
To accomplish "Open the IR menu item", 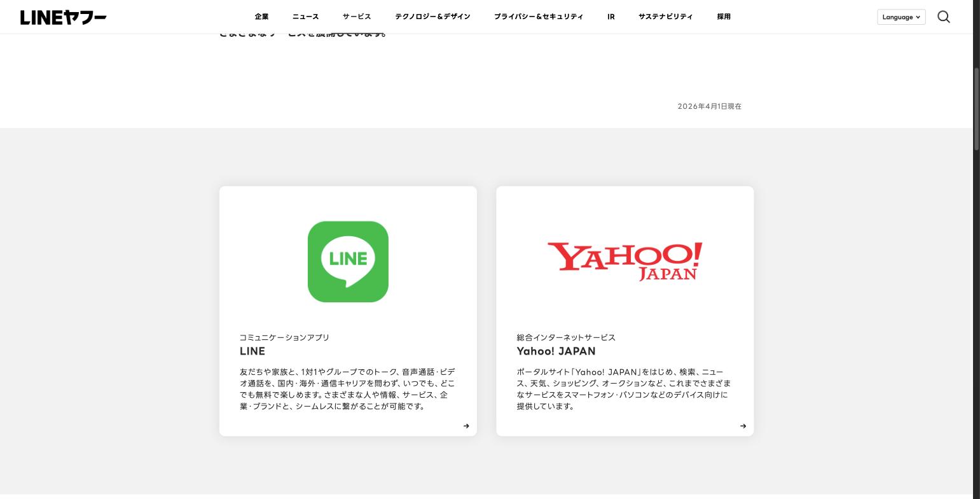I will click(x=611, y=17).
